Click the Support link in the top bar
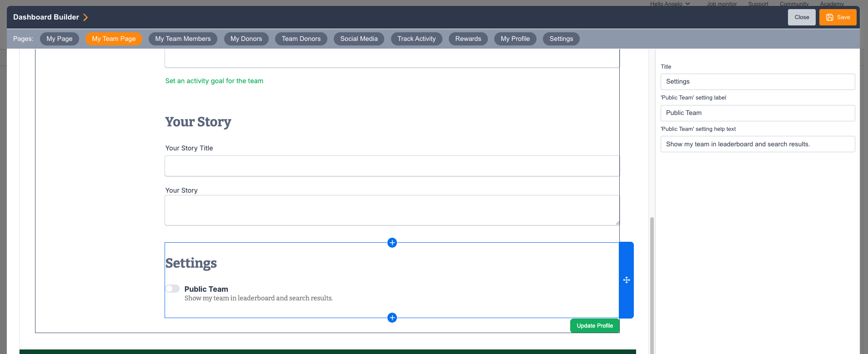The height and width of the screenshot is (354, 868). (x=758, y=4)
